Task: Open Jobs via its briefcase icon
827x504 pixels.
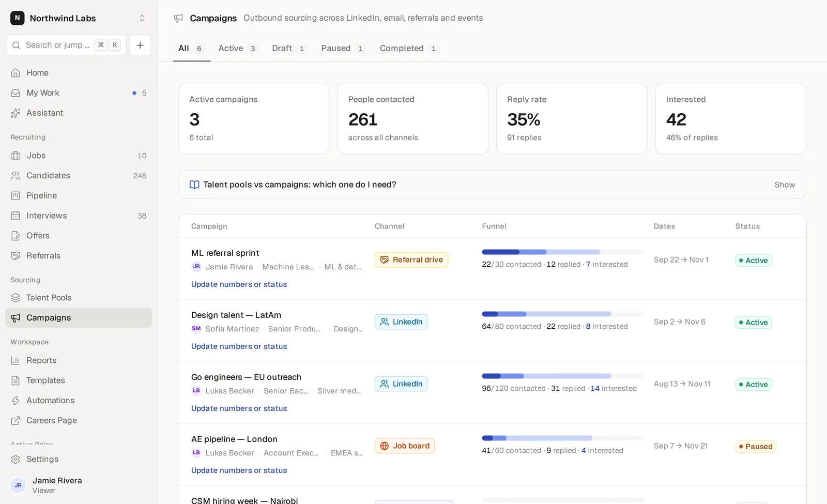Action: [x=16, y=156]
